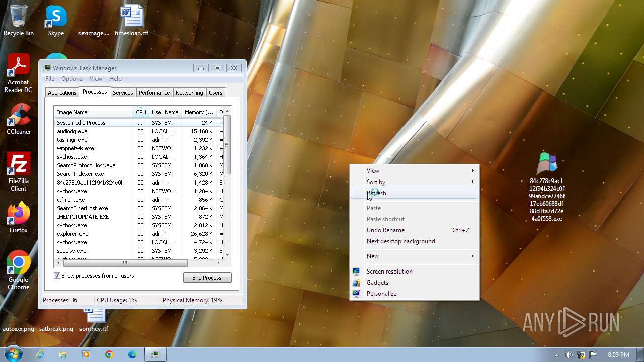
Task: Click the process list scroll down arrow
Action: (227, 255)
